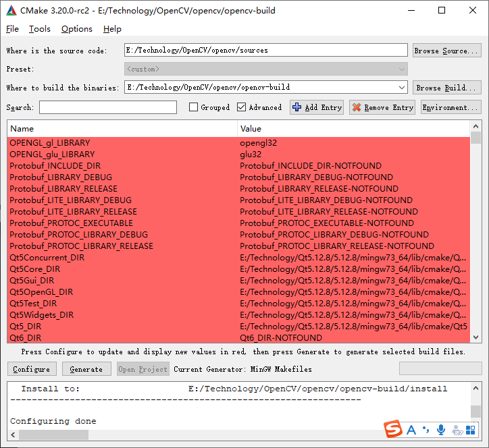Select the Qt5_DIR entry
489x448 pixels.
pos(26,327)
